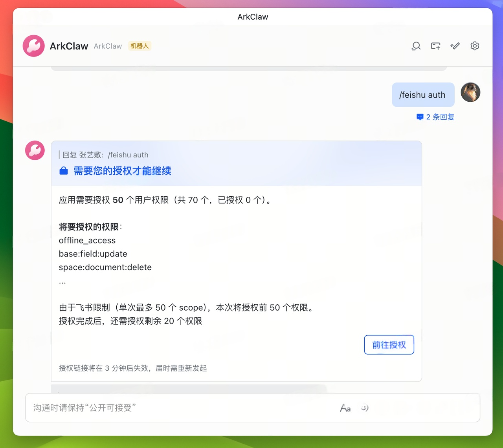Click the blue lock icon on authorization card
503x448 pixels.
point(64,171)
